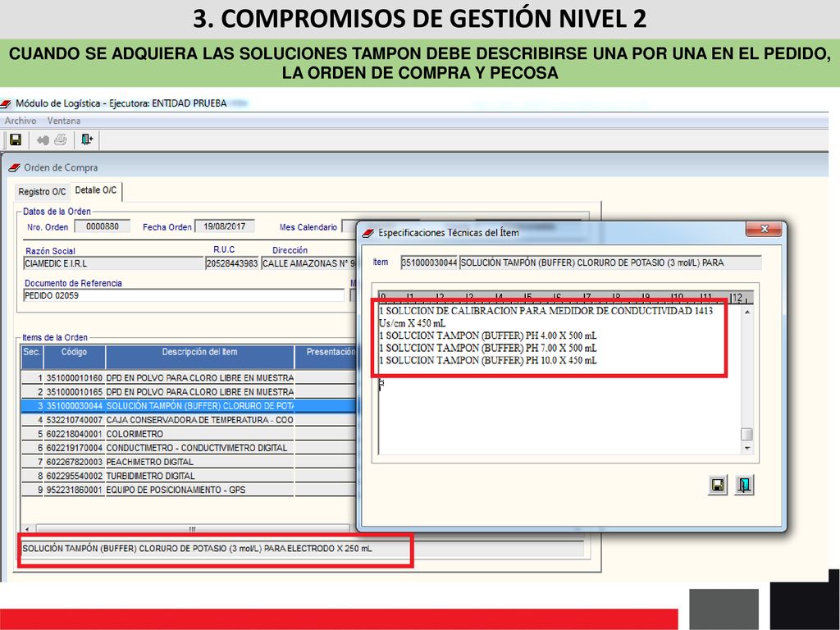Click the R.U.C field 20528443983

(232, 263)
